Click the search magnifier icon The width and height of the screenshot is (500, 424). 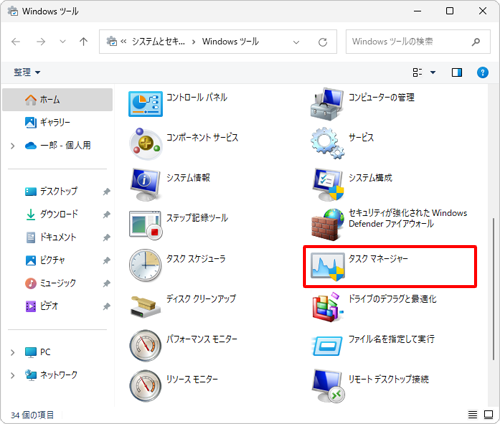tap(476, 42)
